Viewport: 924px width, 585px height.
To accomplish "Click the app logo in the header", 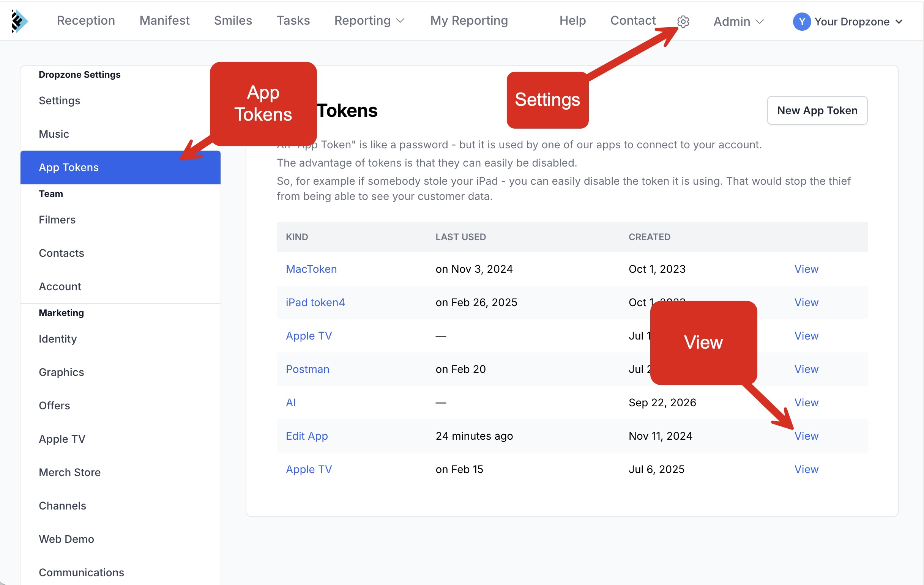I will [19, 21].
